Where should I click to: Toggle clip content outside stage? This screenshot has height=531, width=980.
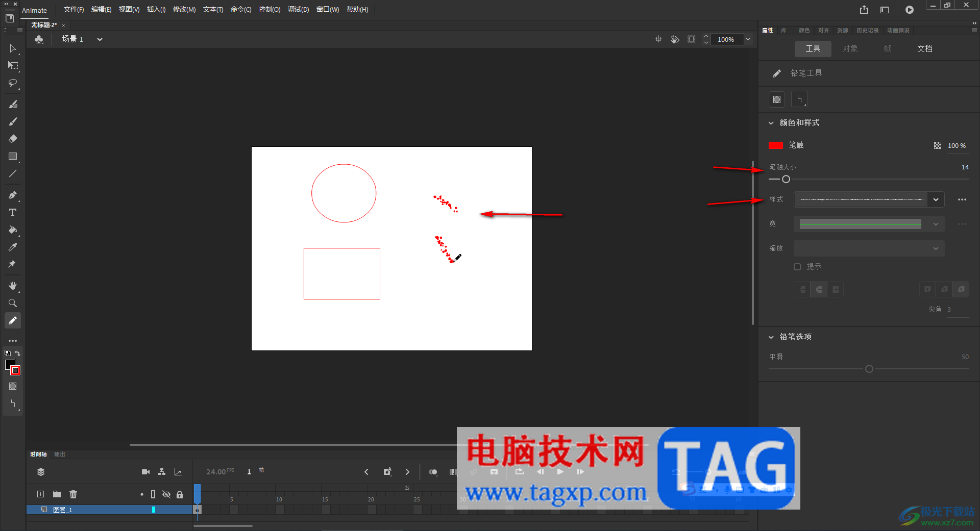point(691,39)
